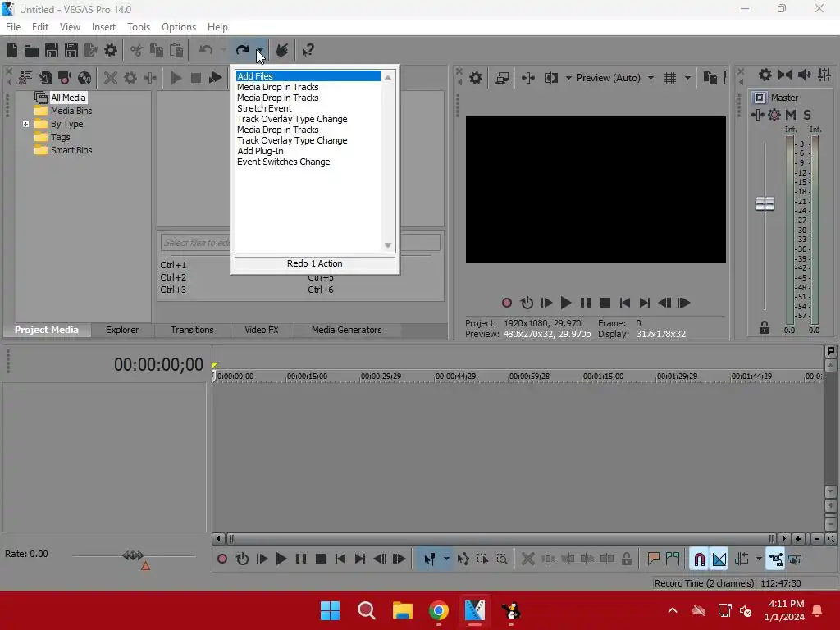Screen dimensions: 840x630
Task: Open Video Output FX in preview toolbar
Action: 528,78
